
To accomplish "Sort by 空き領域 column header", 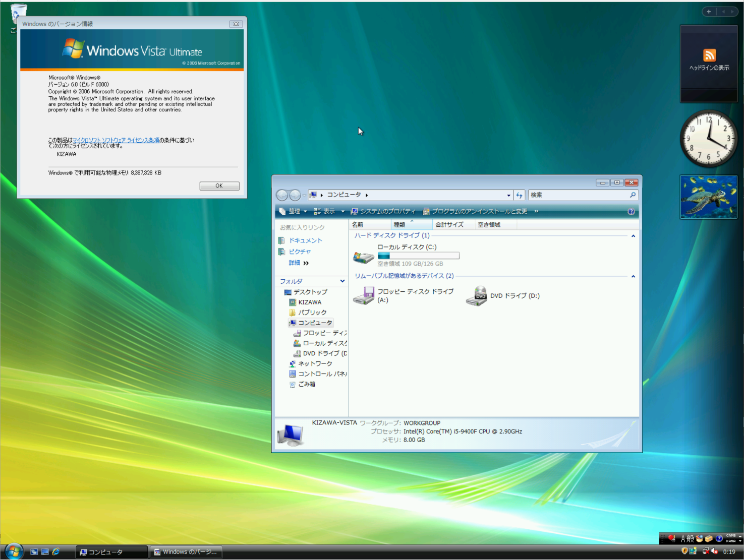I will coord(496,225).
